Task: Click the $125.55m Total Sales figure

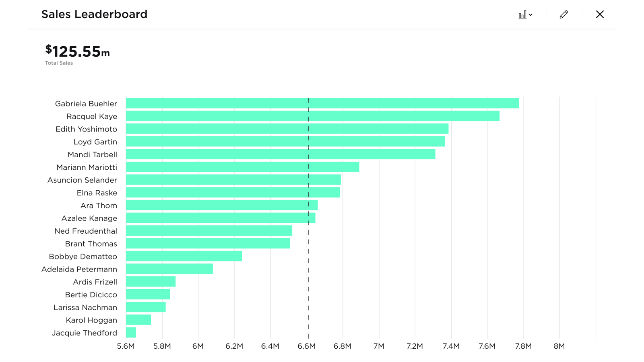Action: click(77, 52)
